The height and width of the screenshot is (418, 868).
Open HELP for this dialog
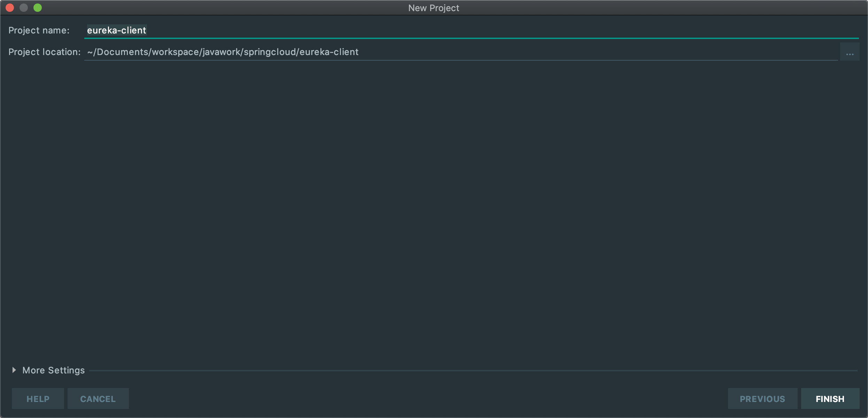pos(38,399)
